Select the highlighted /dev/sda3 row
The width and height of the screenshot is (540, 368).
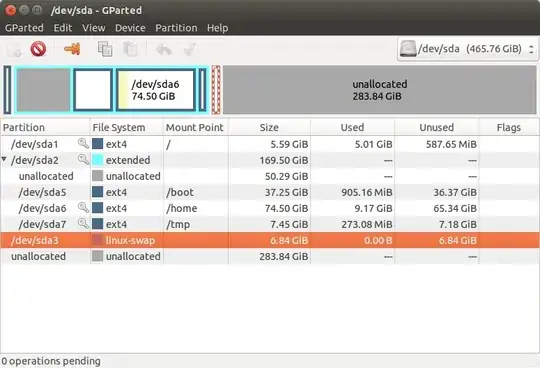pos(270,240)
